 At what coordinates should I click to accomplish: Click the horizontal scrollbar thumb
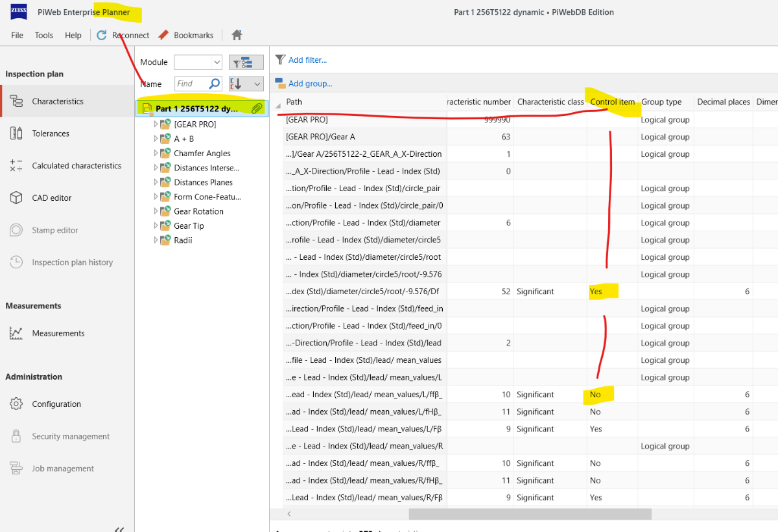point(529,514)
